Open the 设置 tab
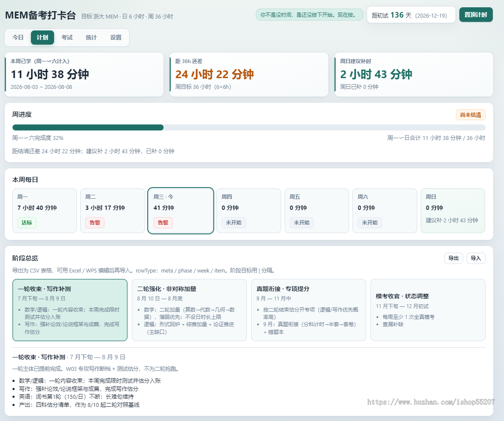The width and height of the screenshot is (504, 421). pos(116,38)
